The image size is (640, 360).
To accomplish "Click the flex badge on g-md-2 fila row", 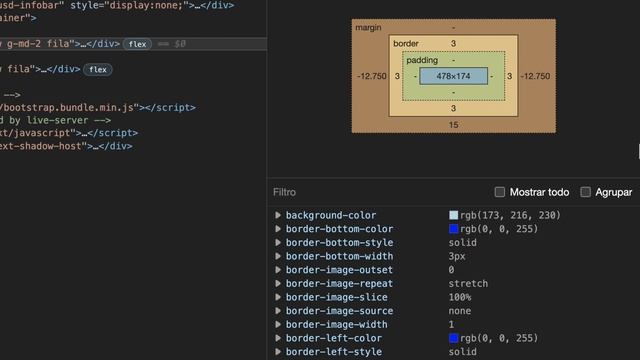I will coord(138,44).
